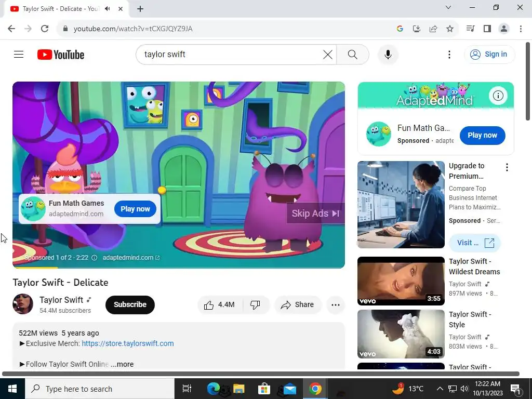Open YouTube settings three-dot menu
This screenshot has height=399, width=532.
[449, 54]
